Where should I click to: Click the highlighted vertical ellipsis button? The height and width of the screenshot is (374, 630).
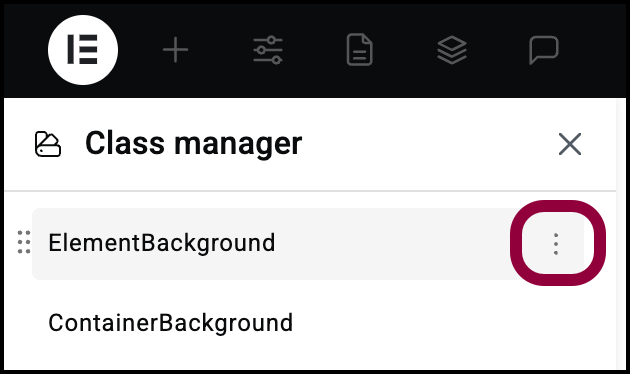pos(556,243)
